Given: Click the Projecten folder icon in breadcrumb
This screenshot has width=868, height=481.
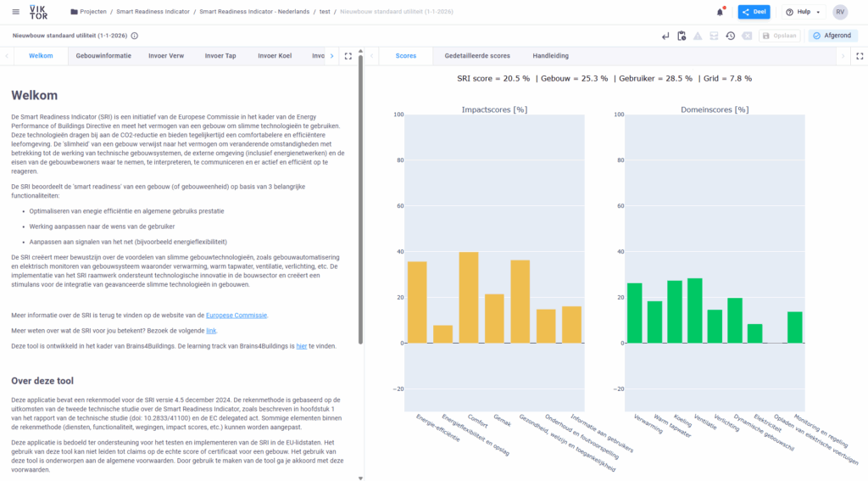Looking at the screenshot, I should (74, 12).
